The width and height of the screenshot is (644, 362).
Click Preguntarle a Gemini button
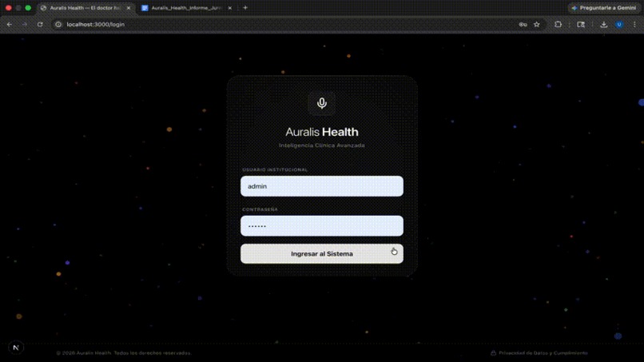coord(604,8)
